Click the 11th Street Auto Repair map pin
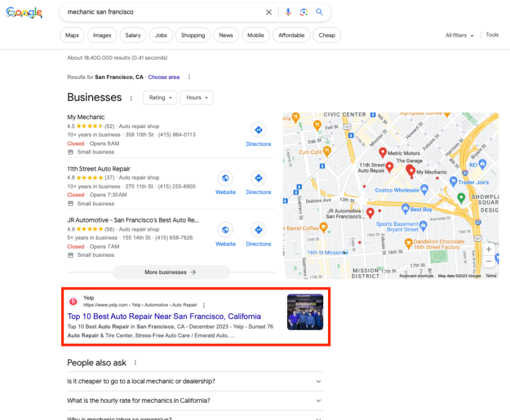510x420 pixels. pos(390,167)
